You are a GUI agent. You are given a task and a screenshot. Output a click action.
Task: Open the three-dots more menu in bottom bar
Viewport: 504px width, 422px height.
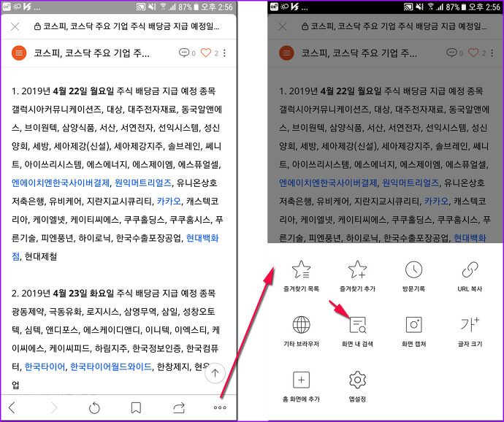[x=220, y=407]
